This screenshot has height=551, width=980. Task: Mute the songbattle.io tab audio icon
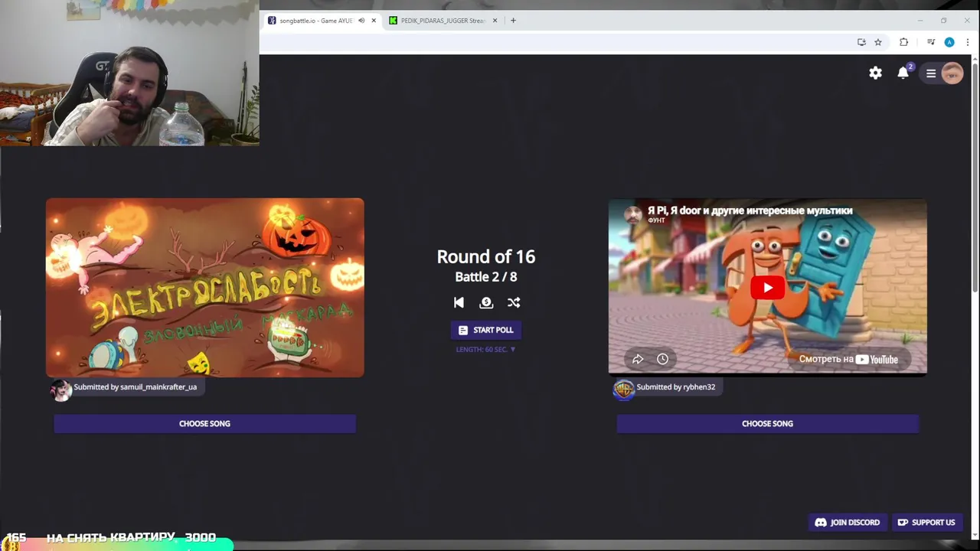[361, 21]
